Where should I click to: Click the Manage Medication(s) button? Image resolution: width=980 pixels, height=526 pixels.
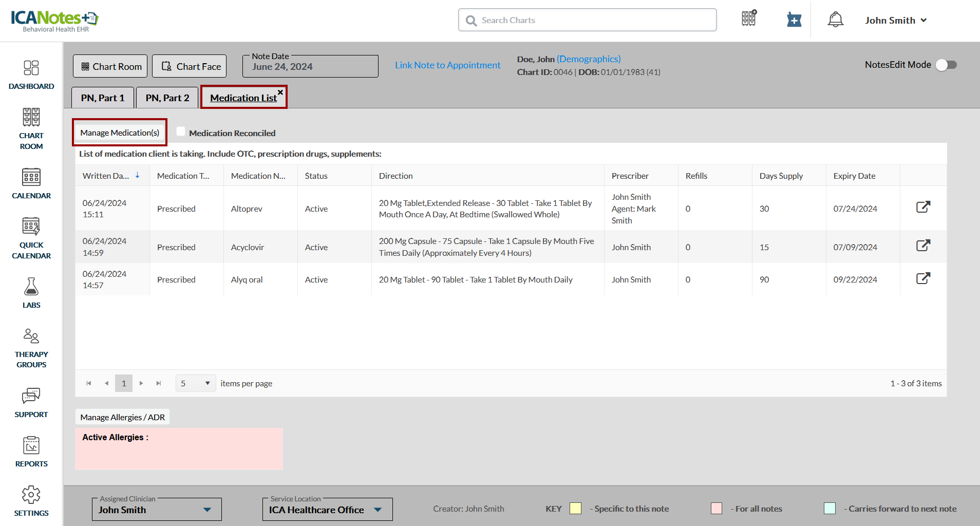(x=120, y=133)
